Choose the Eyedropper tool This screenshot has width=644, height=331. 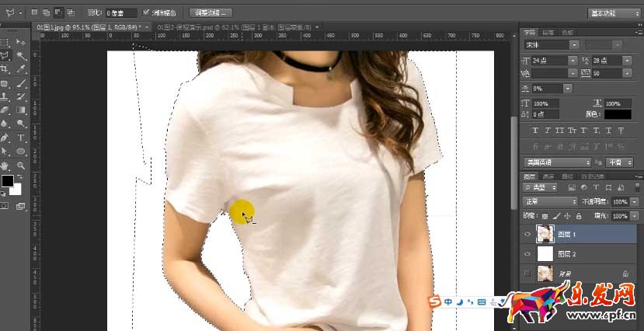[21, 69]
